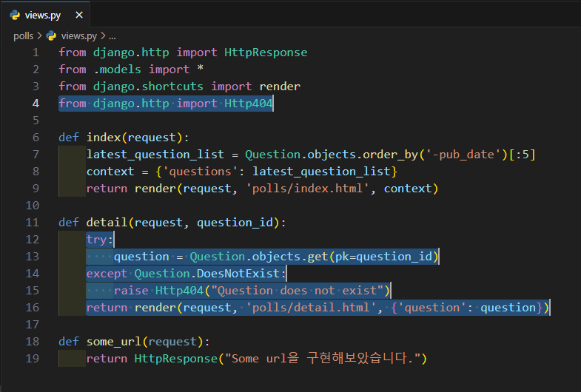Image resolution: width=581 pixels, height=392 pixels.
Task: Click 'raise' keyword on line 15
Action: [x=131, y=291]
